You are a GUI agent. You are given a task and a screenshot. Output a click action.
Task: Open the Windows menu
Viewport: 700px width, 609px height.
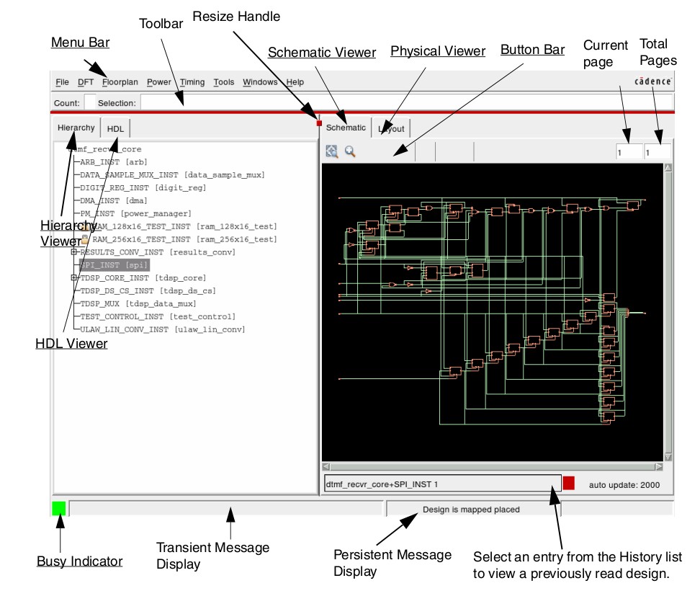point(260,82)
